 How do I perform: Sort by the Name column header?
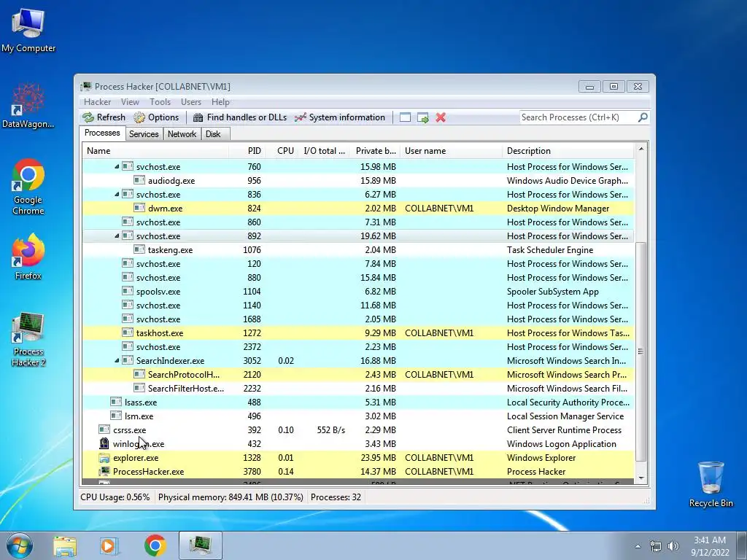pos(155,151)
